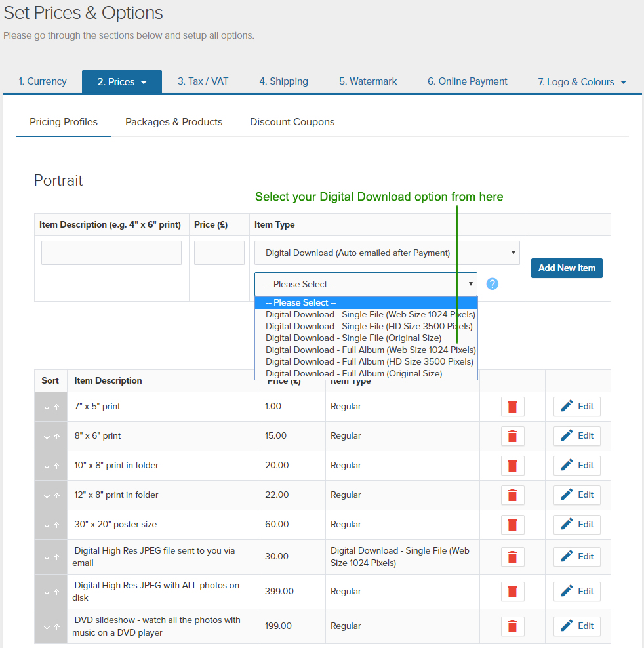Focus the Item Description text field
This screenshot has height=648, width=644.
(x=111, y=253)
